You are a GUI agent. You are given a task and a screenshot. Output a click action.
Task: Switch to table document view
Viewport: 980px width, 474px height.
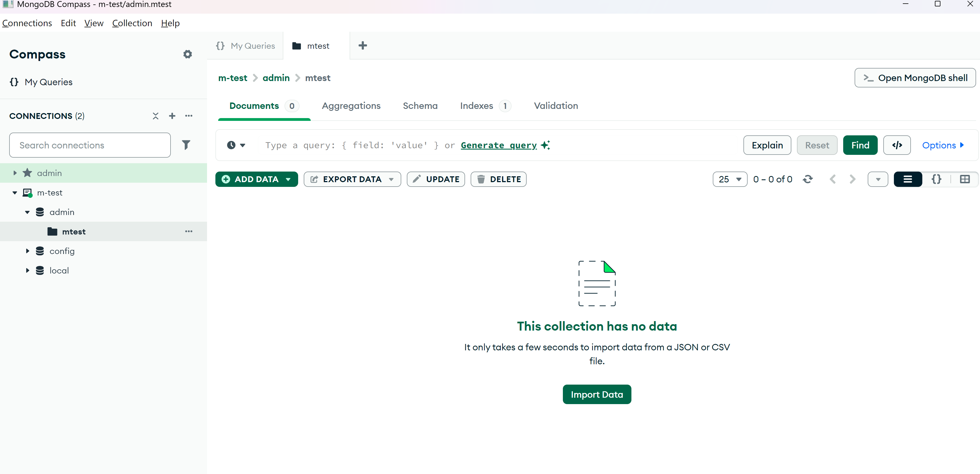[964, 179]
